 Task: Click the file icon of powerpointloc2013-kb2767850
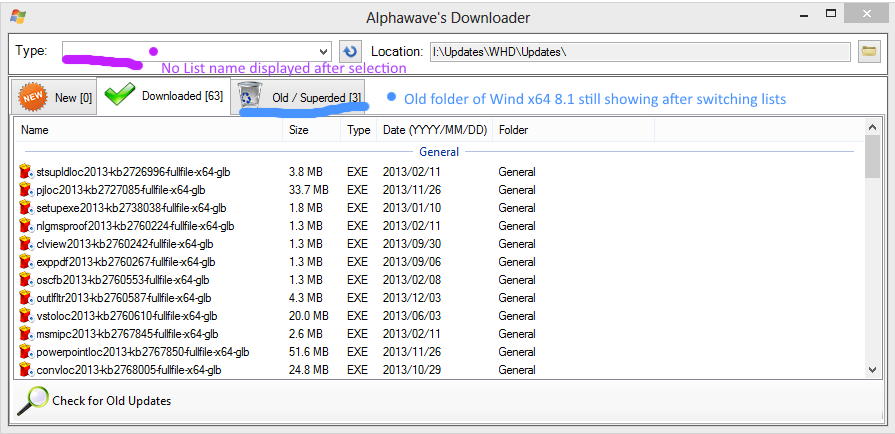(x=26, y=352)
